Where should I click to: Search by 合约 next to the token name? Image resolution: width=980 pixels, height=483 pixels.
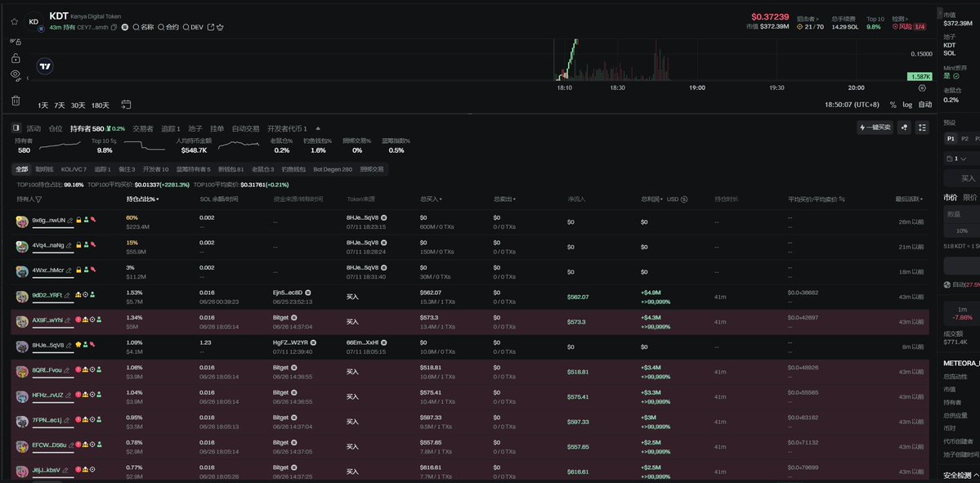pyautogui.click(x=168, y=28)
